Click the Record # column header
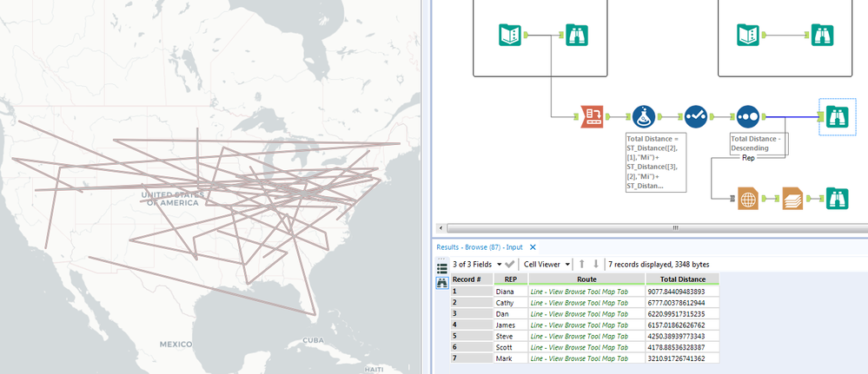 point(472,279)
